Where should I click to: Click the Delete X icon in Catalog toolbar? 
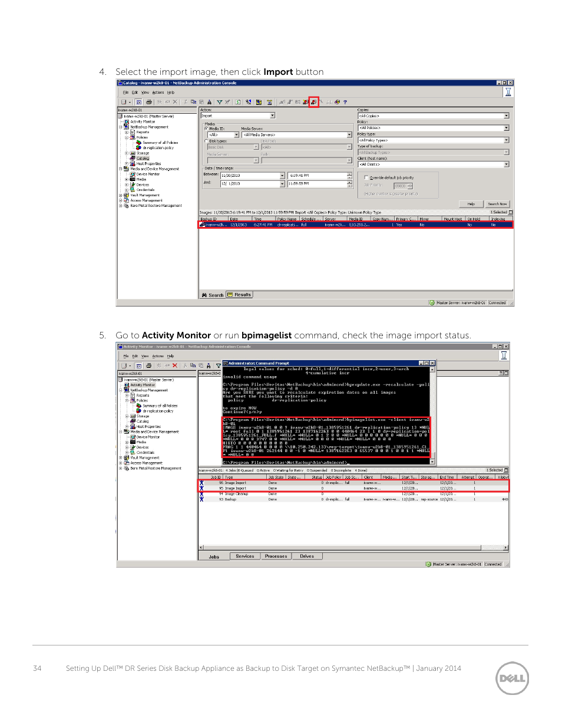pyautogui.click(x=175, y=102)
